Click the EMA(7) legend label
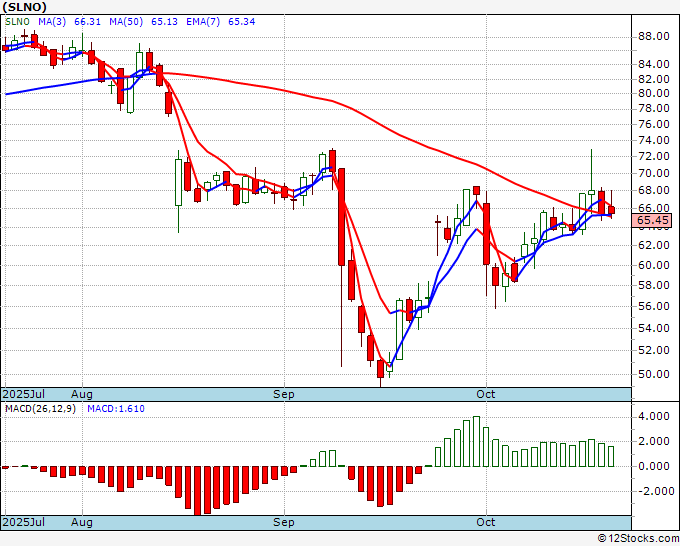This screenshot has height=546, width=680. [203, 22]
